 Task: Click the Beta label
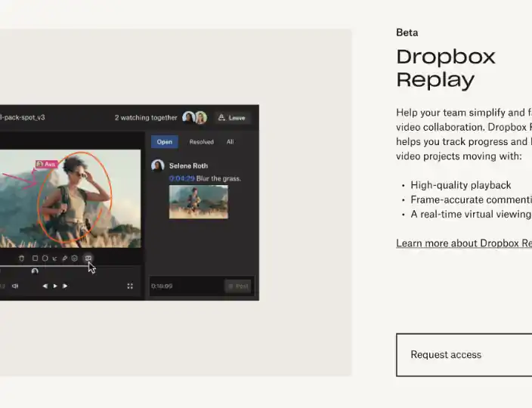click(407, 32)
